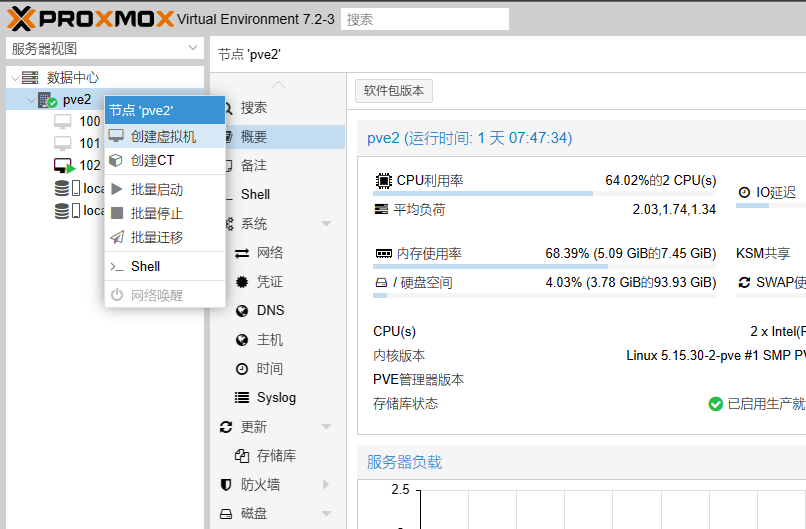806x529 pixels.
Task: Click the 网络 exchange arrows icon
Action: [x=242, y=253]
